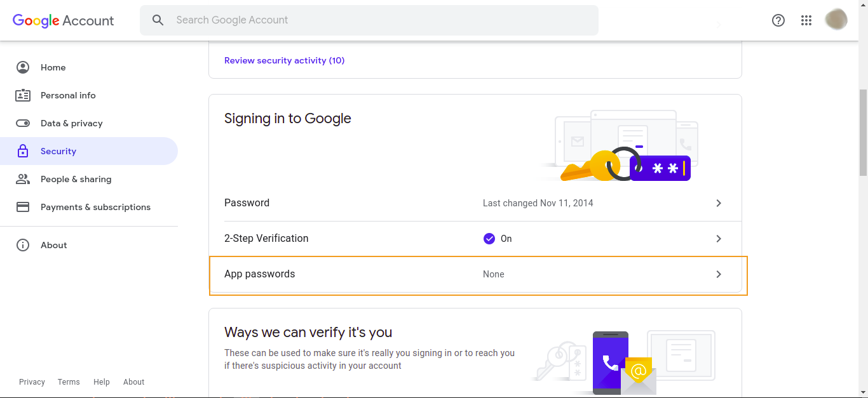Screen dimensions: 868x398
Task: Select the Security lock icon
Action: (23, 151)
